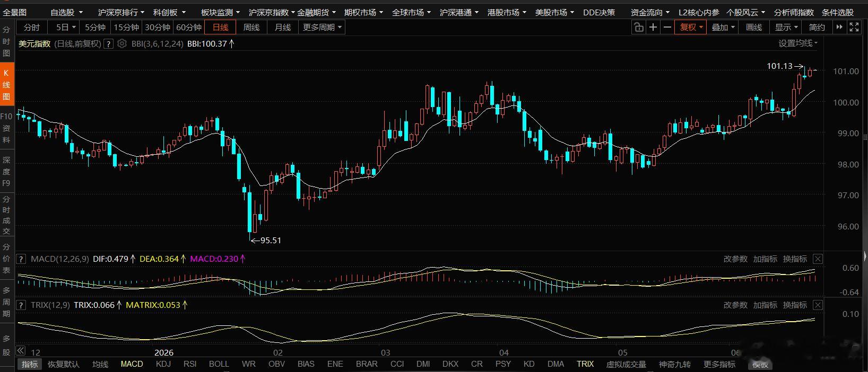
Task: Open the 全景图 menu item
Action: coord(15,12)
